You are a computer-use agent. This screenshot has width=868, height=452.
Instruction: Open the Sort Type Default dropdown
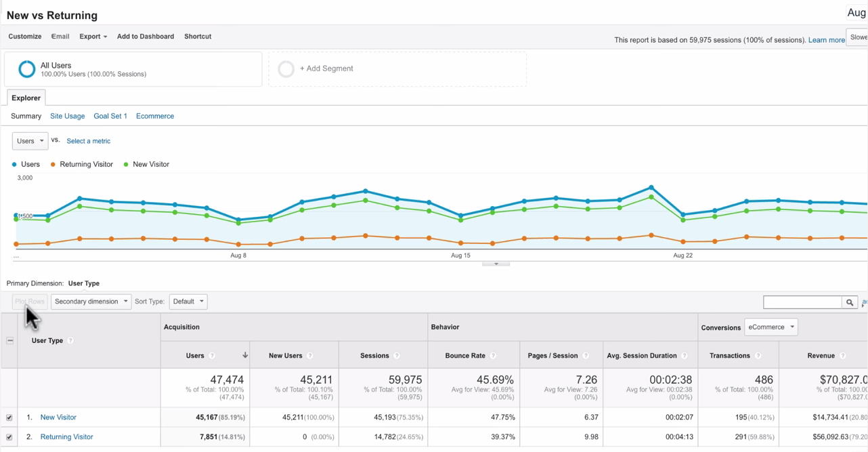188,302
